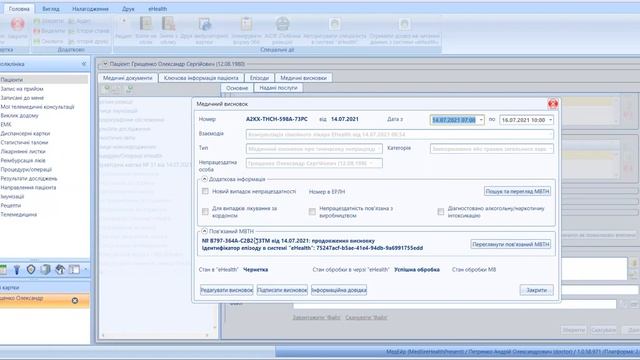This screenshot has width=640, height=360.
Task: Click last green icon in document toolbar
Action: pos(130,88)
